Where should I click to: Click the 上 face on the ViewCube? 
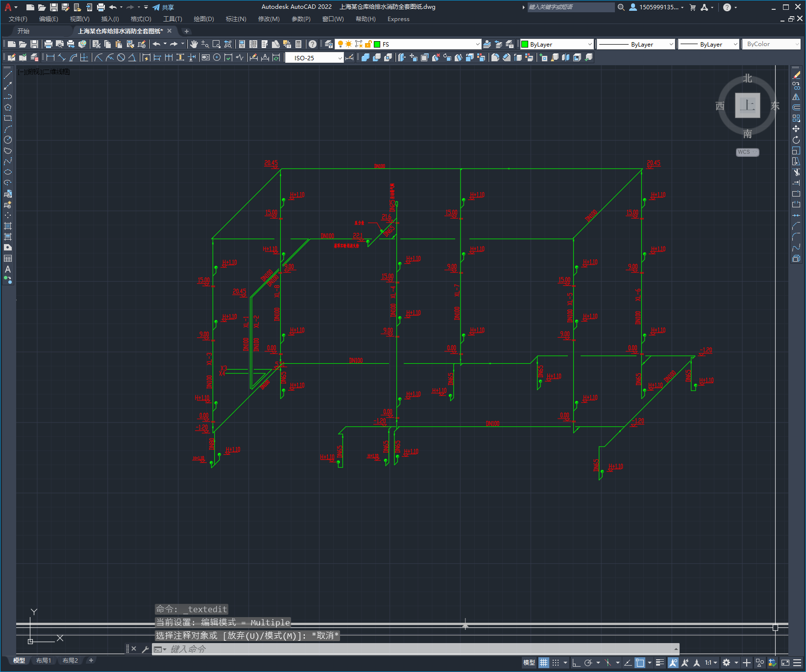pos(748,105)
